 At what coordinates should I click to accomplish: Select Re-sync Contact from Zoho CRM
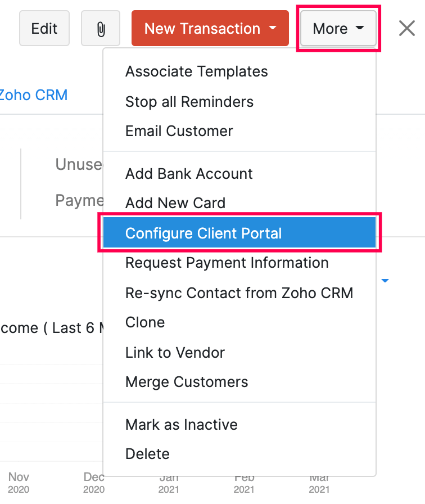(x=239, y=293)
